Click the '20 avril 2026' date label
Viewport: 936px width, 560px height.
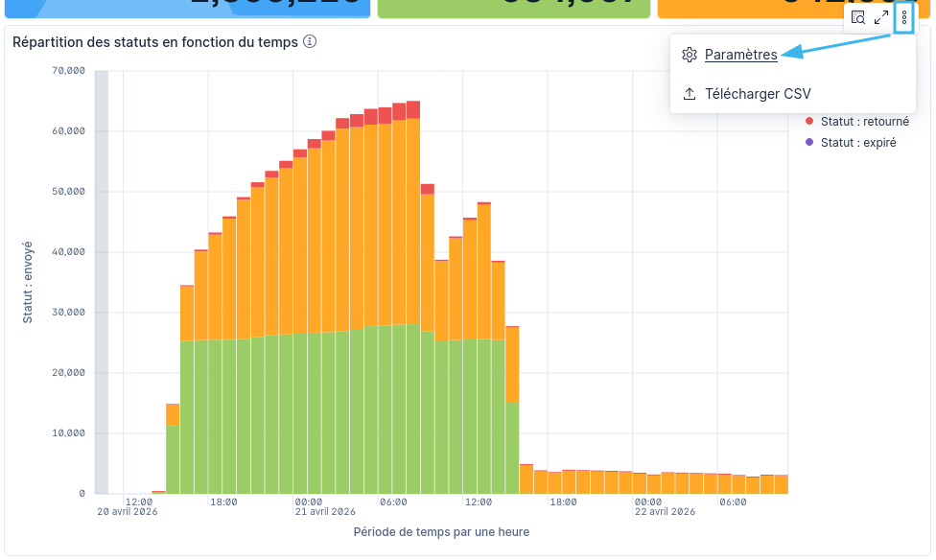coord(128,512)
